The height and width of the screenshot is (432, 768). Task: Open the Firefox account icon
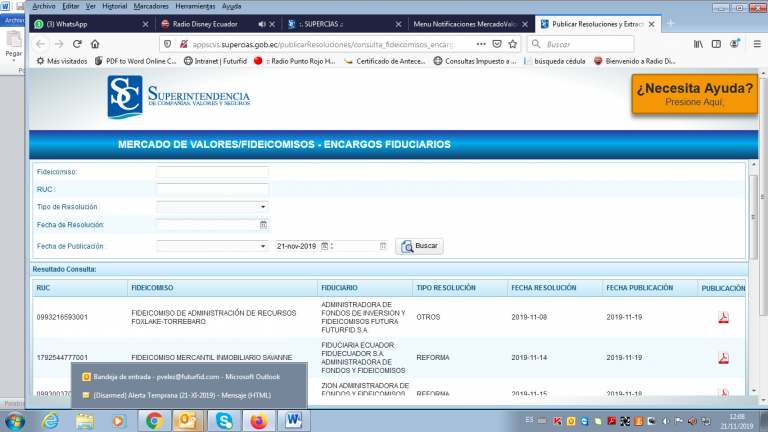[x=735, y=44]
